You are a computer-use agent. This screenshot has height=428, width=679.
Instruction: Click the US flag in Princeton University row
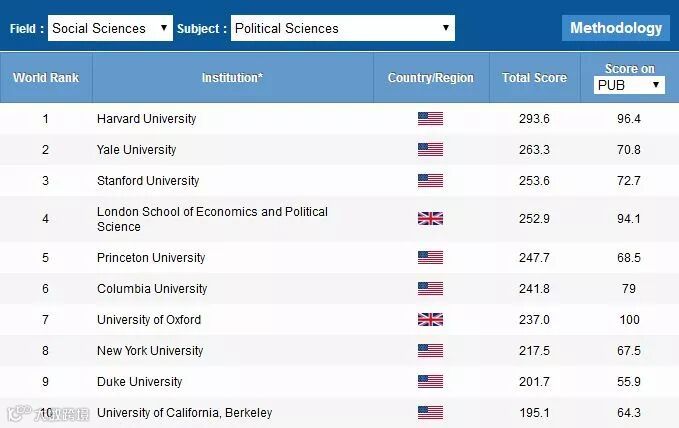[x=430, y=258]
